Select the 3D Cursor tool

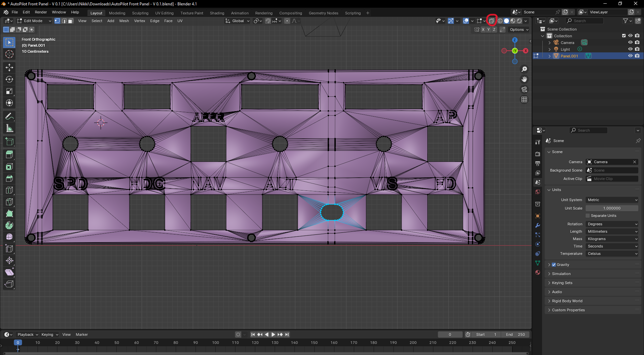(9, 54)
